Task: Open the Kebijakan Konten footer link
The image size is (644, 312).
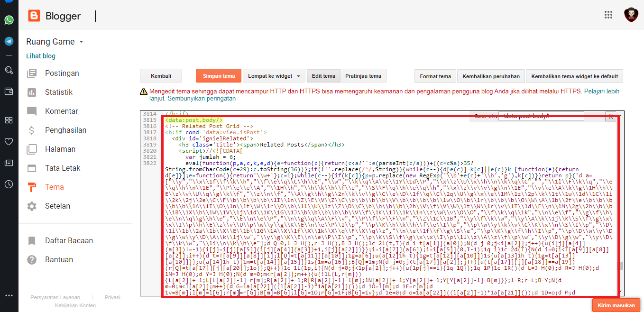Action: pyautogui.click(x=75, y=305)
